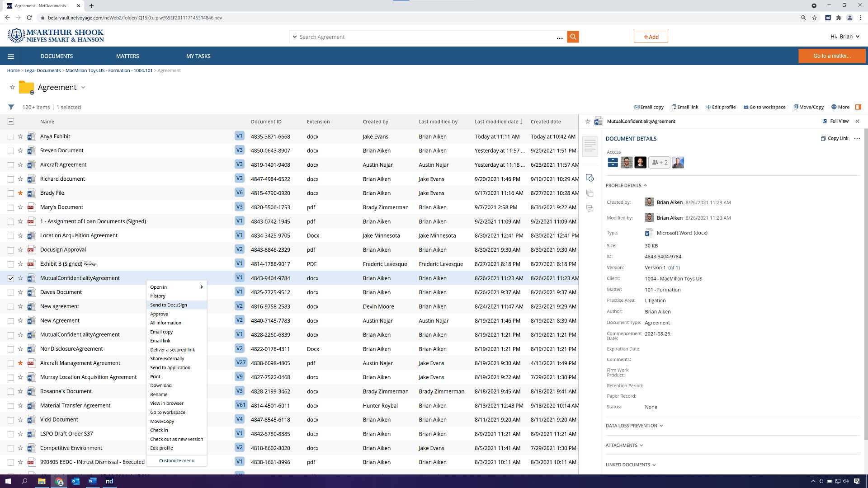
Task: Open the Legal Documents breadcrumb link
Action: point(42,70)
